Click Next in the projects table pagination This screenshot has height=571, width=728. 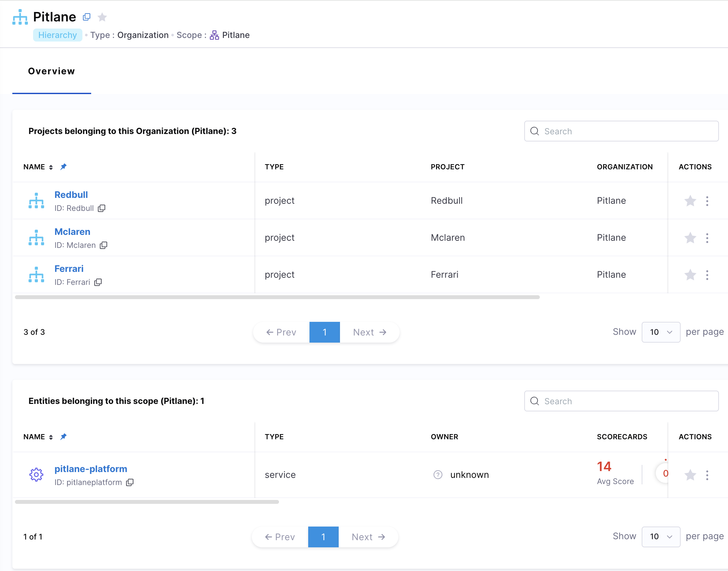point(369,332)
